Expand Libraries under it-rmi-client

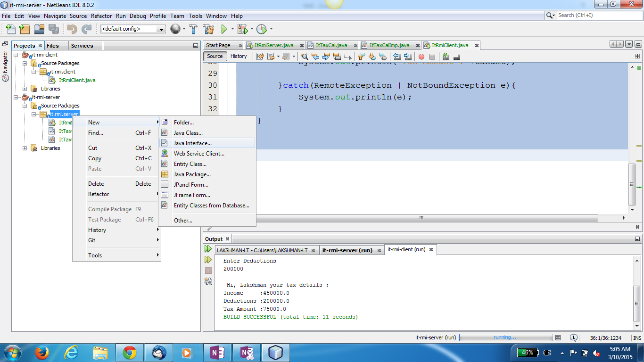(25, 89)
